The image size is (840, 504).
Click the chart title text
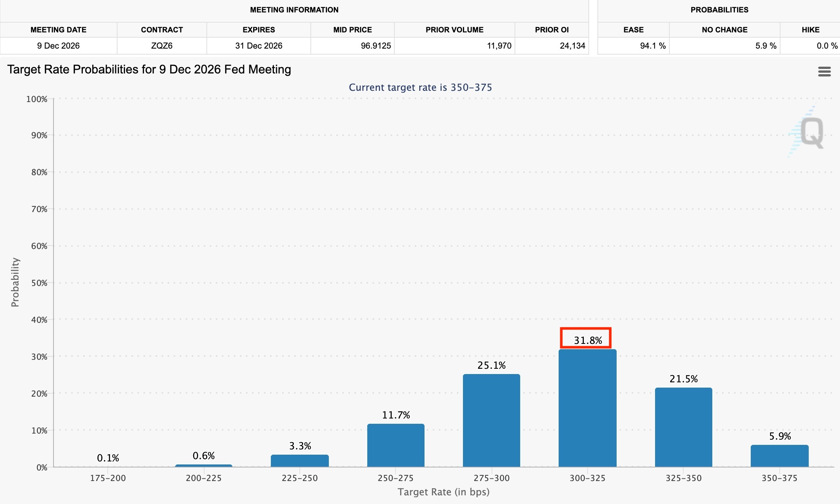tap(149, 69)
